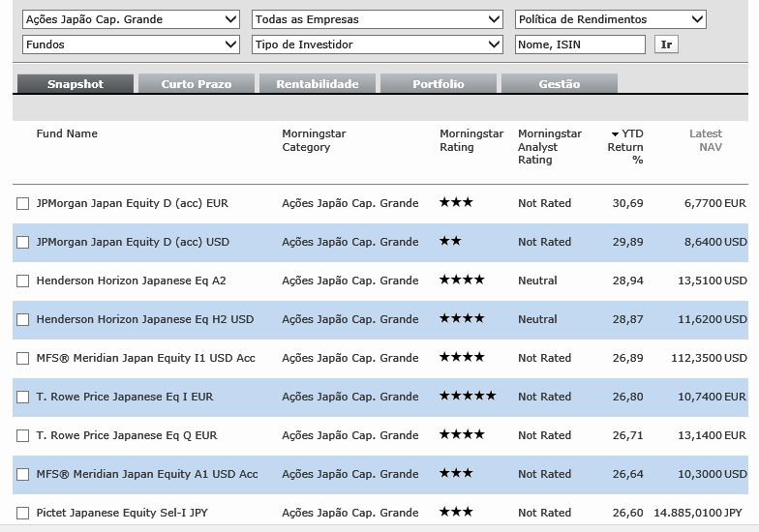
Task: Click the NAV value 112,3500 USD
Action: coord(709,358)
